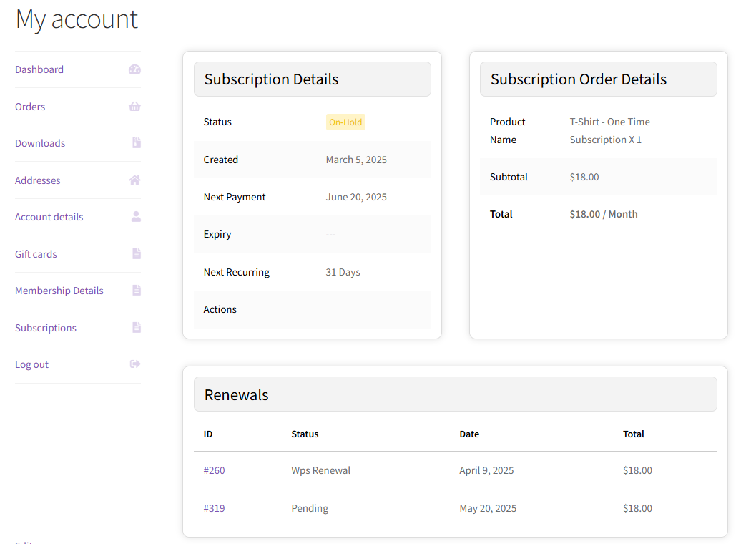Viewport: 756px width, 544px height.
Task: Click the Expiry dashes value
Action: click(x=330, y=235)
